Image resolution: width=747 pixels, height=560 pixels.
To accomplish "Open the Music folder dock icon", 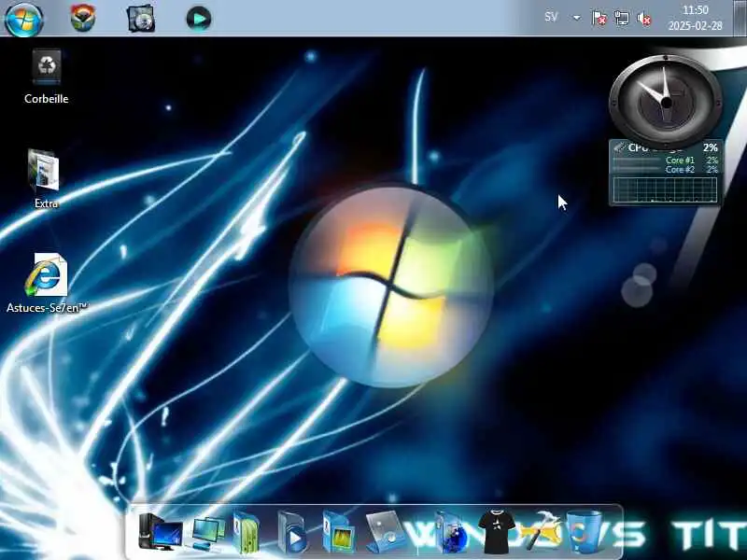I will (387, 532).
